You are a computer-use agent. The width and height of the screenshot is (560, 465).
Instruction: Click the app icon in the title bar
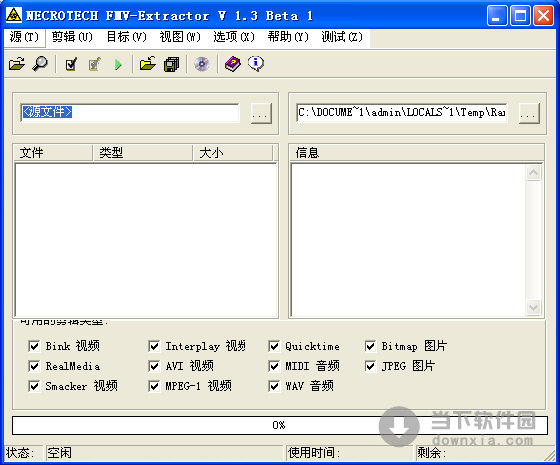(14, 15)
